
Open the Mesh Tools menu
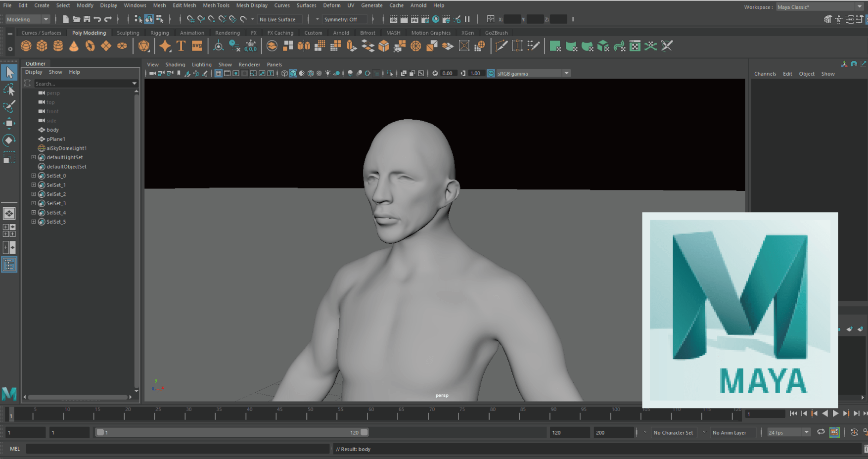click(216, 5)
